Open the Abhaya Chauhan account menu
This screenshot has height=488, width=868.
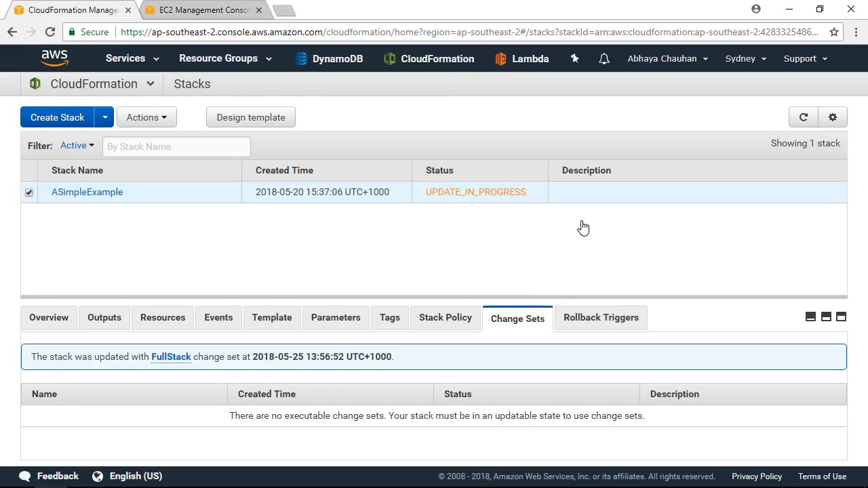point(668,58)
